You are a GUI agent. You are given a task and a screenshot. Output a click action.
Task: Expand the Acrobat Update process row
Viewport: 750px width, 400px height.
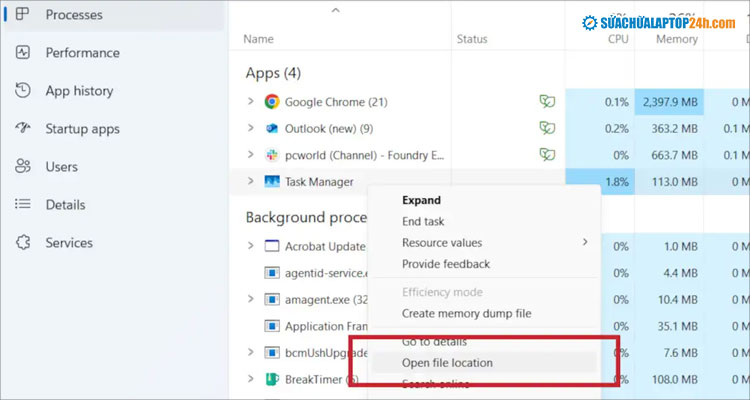tap(251, 246)
